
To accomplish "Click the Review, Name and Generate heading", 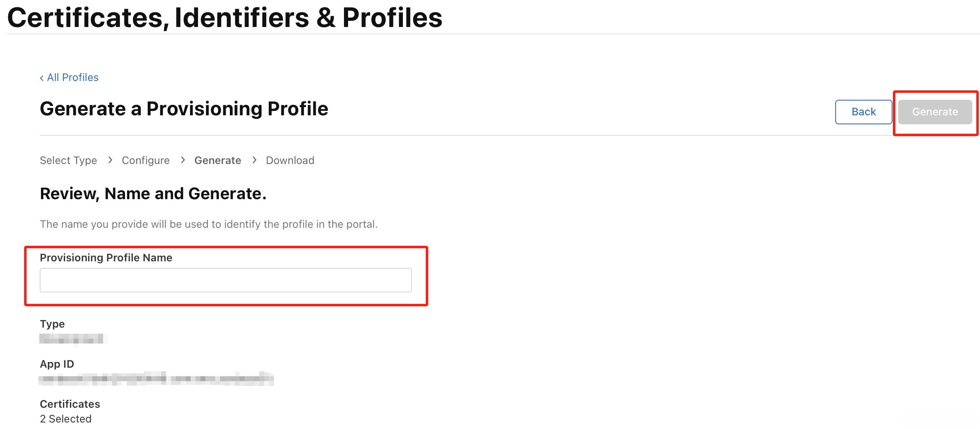I will coord(153,193).
